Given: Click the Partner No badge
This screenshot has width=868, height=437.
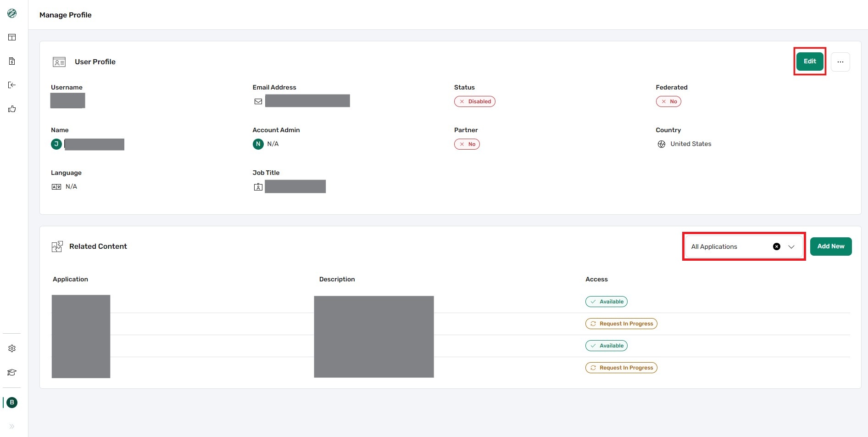Looking at the screenshot, I should pos(467,144).
